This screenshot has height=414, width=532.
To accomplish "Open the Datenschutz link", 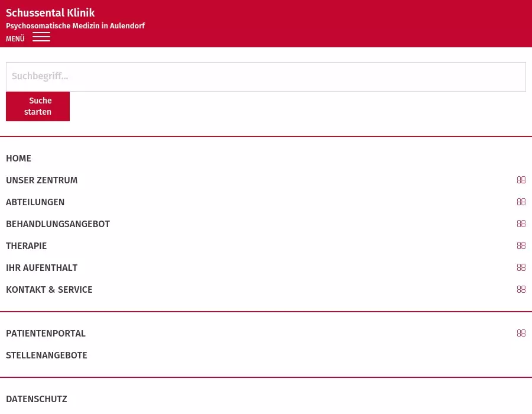I will click(37, 399).
